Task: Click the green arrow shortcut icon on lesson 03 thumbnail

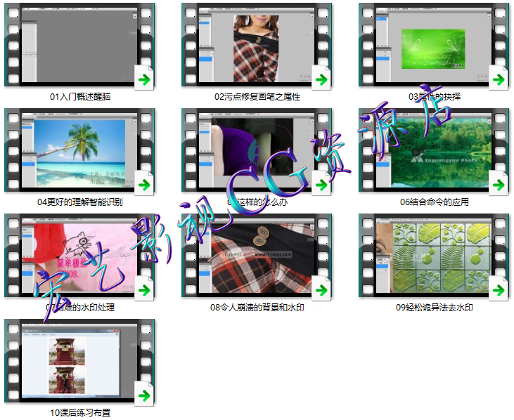Action: 499,77
